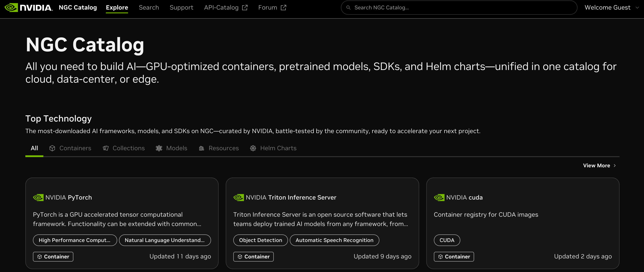Open the Collections tab
Image resolution: width=644 pixels, height=272 pixels.
coord(123,148)
